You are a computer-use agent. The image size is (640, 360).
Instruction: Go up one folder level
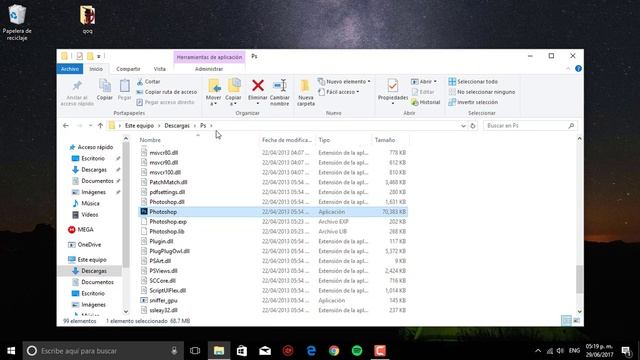(x=100, y=126)
